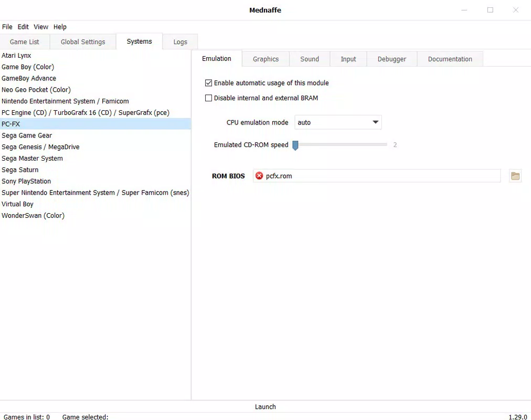Select Game Boy (Color) system

coord(95,67)
